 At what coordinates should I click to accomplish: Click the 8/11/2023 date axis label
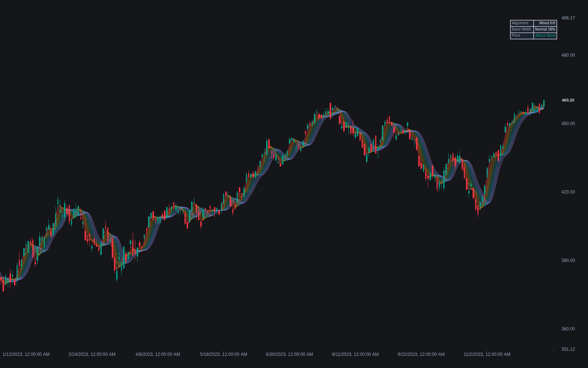click(355, 354)
